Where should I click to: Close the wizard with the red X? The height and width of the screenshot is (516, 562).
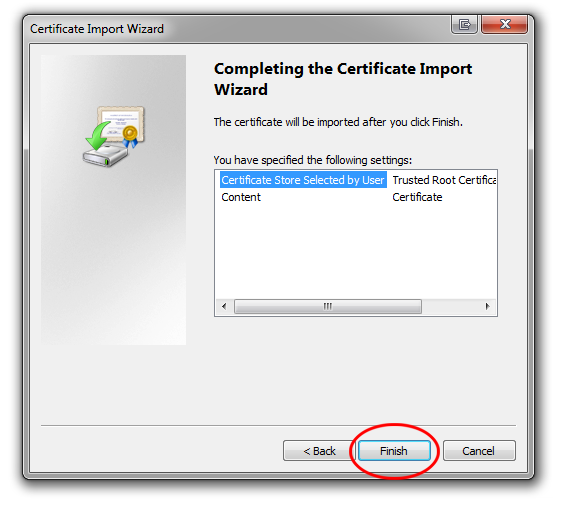pyautogui.click(x=505, y=24)
